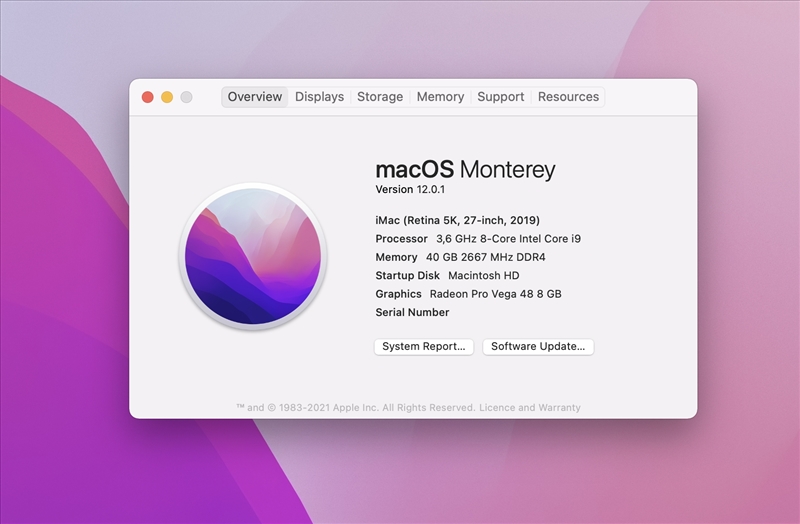Click the Processor label

click(x=402, y=239)
